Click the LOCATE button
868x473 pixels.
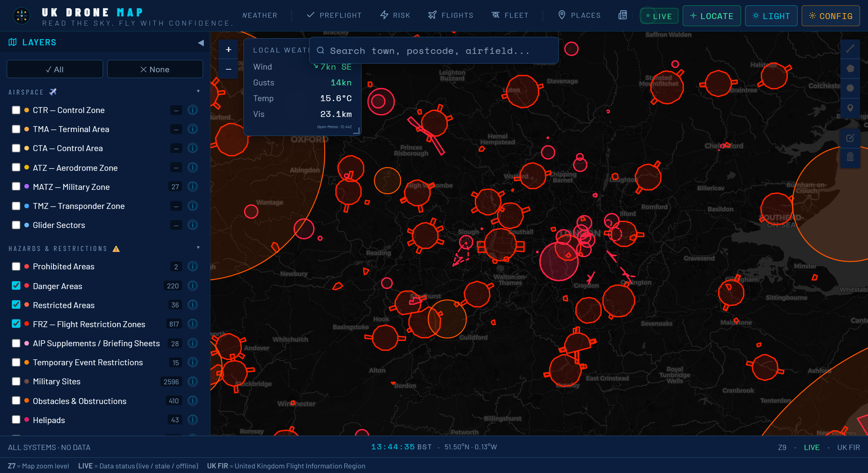point(711,16)
